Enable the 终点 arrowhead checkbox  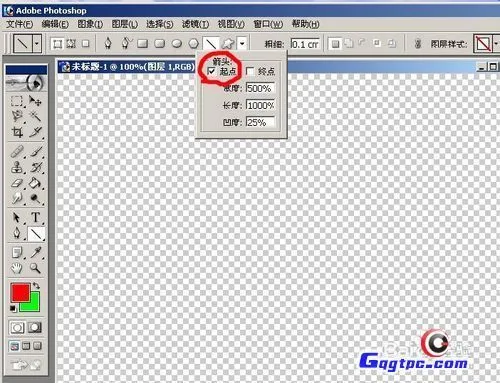coord(250,71)
